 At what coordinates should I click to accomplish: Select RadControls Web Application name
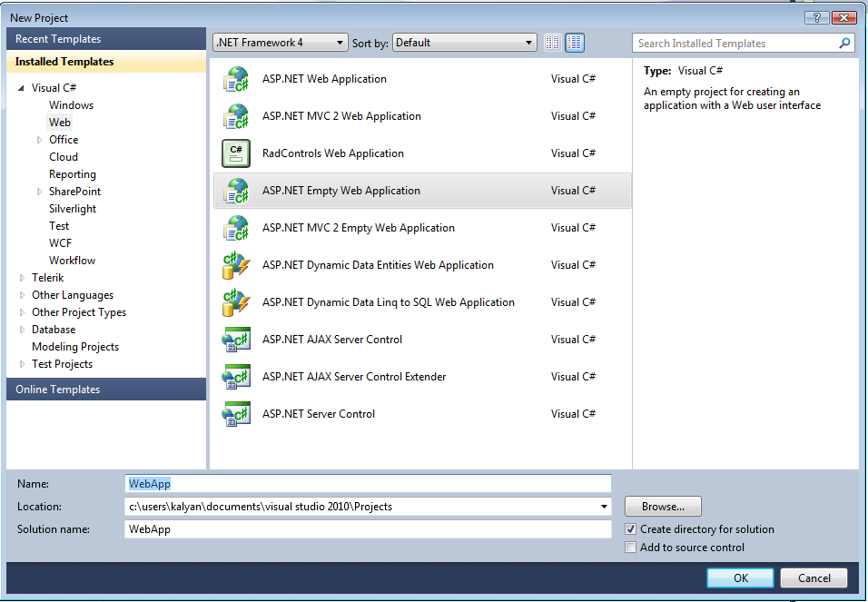[332, 153]
